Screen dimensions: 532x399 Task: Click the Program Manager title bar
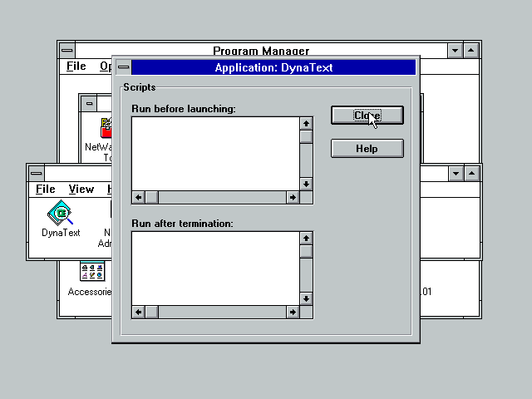[261, 50]
